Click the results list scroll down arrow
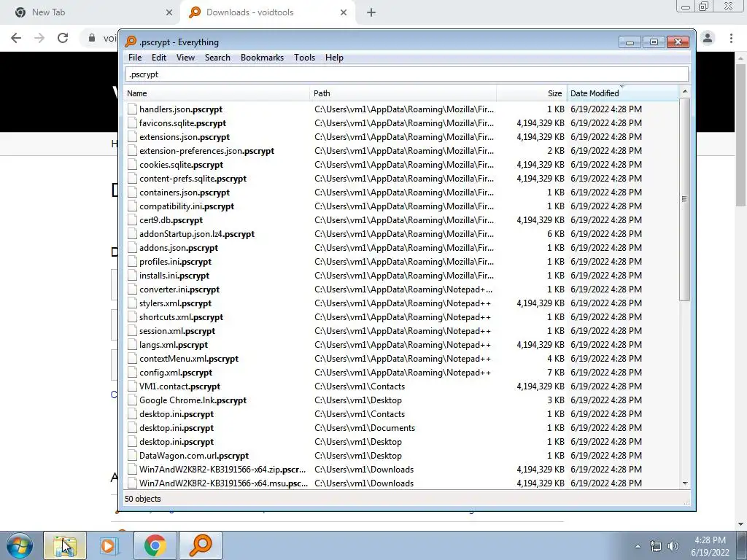747x560 pixels. coord(684,483)
